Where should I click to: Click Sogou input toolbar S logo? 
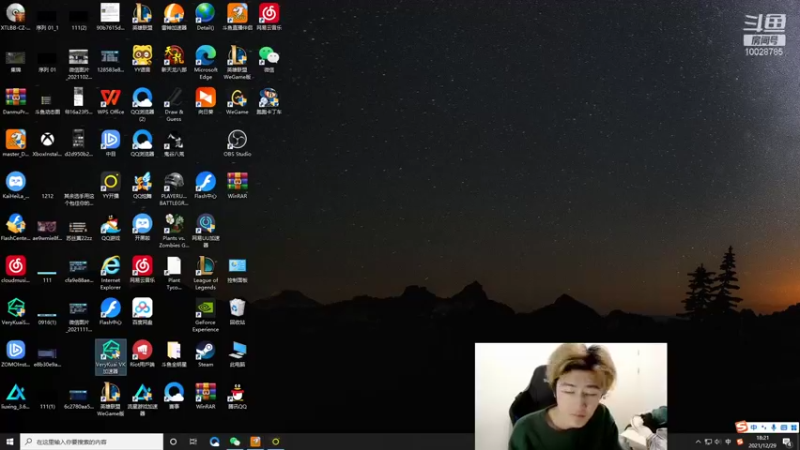tap(741, 426)
